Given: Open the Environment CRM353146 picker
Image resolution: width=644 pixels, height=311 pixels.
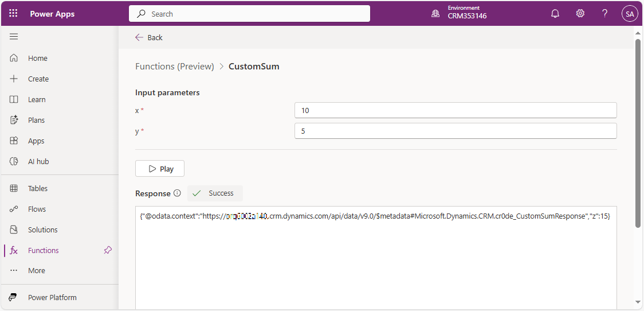Looking at the screenshot, I should click(460, 14).
